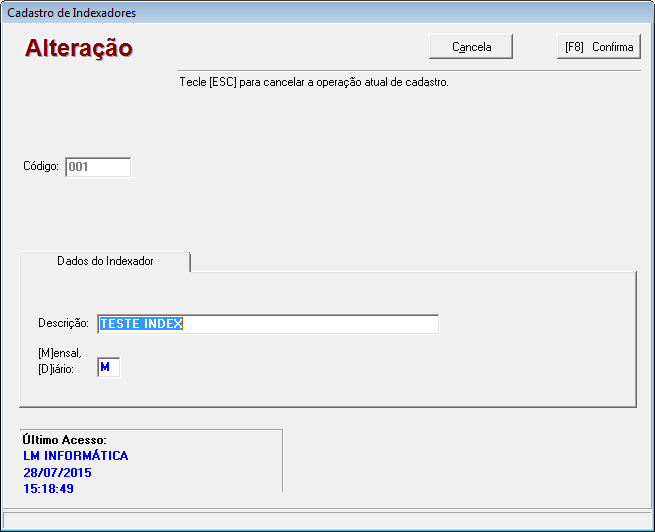Click the Último Acesso label

click(x=64, y=440)
